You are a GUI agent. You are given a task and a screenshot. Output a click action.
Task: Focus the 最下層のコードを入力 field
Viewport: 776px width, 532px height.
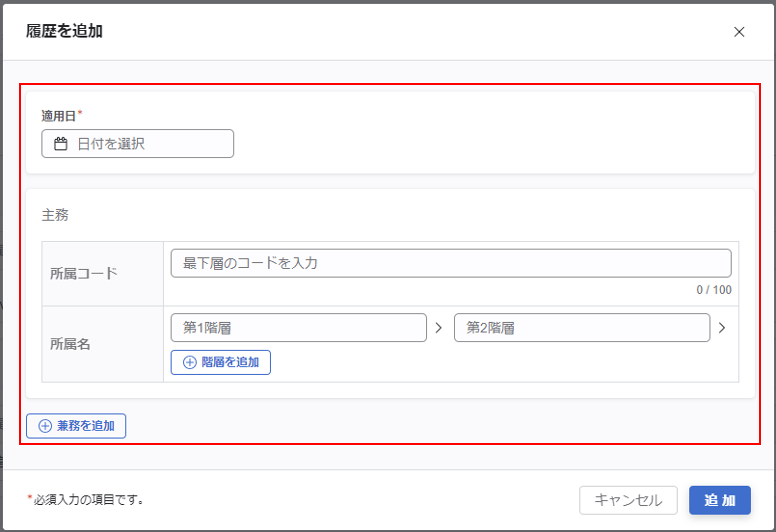(451, 263)
